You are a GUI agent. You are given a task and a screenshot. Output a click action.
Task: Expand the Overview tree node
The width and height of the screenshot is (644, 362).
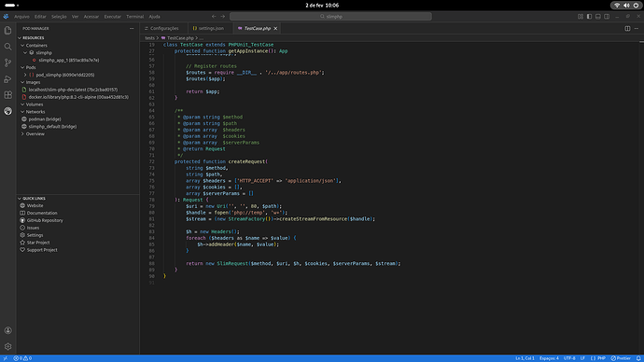pyautogui.click(x=22, y=133)
